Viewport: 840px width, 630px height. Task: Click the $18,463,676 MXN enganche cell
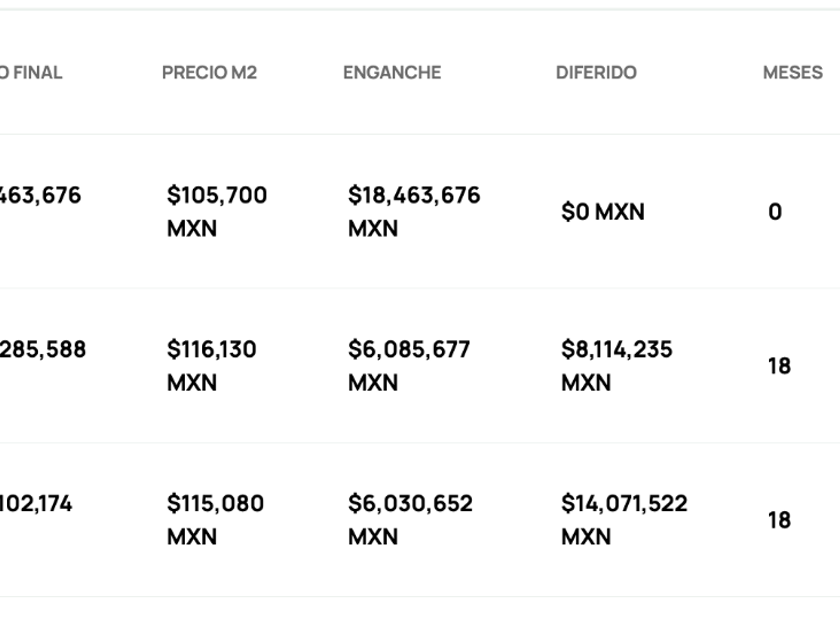click(414, 211)
